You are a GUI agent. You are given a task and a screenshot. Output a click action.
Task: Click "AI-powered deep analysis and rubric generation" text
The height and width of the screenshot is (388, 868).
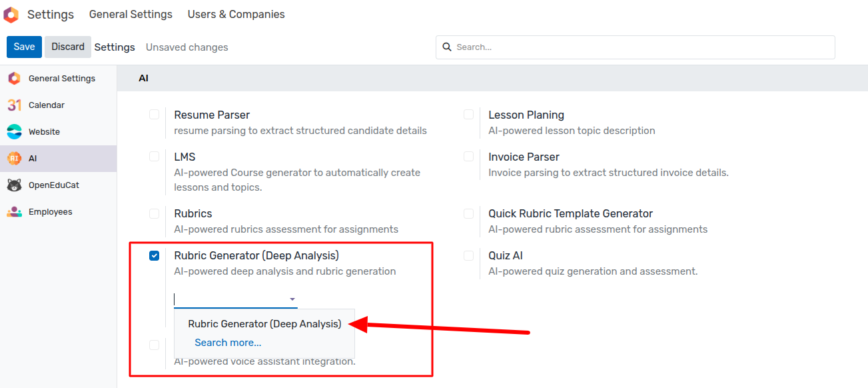coord(285,271)
